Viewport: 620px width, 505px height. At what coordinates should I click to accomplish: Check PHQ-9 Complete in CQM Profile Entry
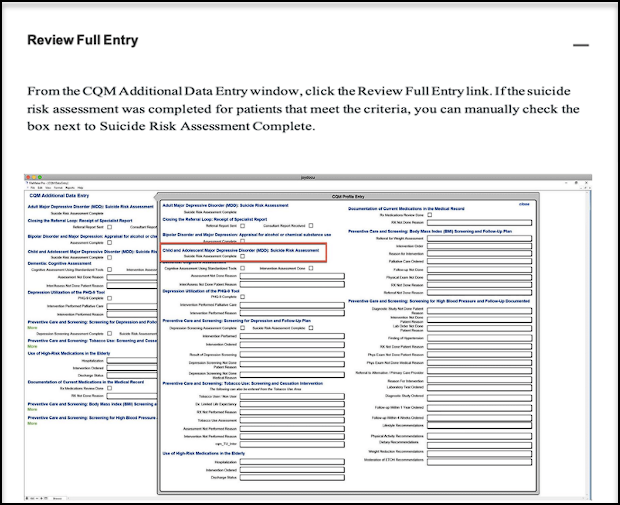click(242, 297)
